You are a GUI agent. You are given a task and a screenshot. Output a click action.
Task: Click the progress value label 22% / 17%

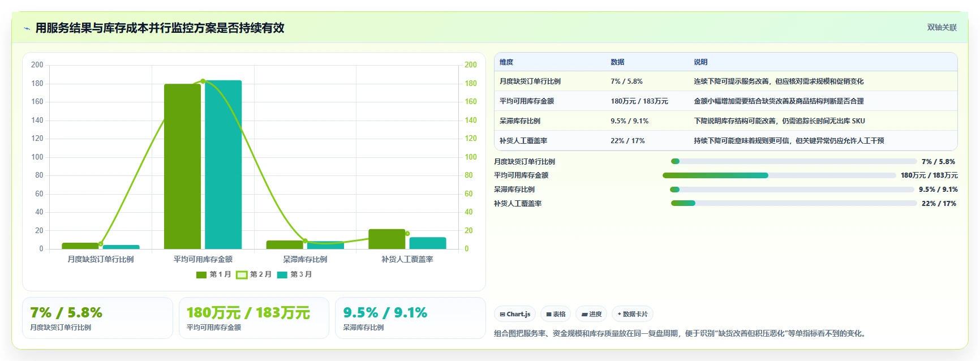pos(939,204)
